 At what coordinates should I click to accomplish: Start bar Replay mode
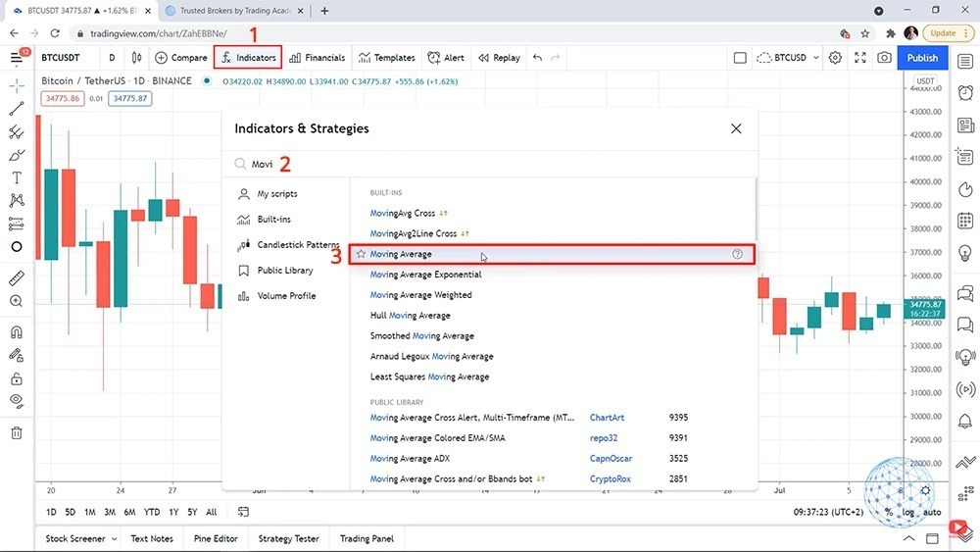(499, 58)
